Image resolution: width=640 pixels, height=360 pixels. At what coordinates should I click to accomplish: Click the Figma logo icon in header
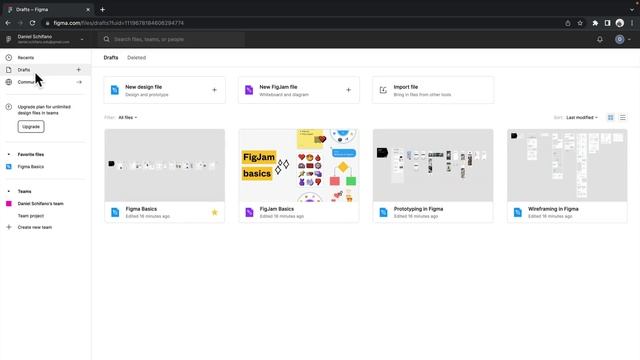(x=9, y=39)
